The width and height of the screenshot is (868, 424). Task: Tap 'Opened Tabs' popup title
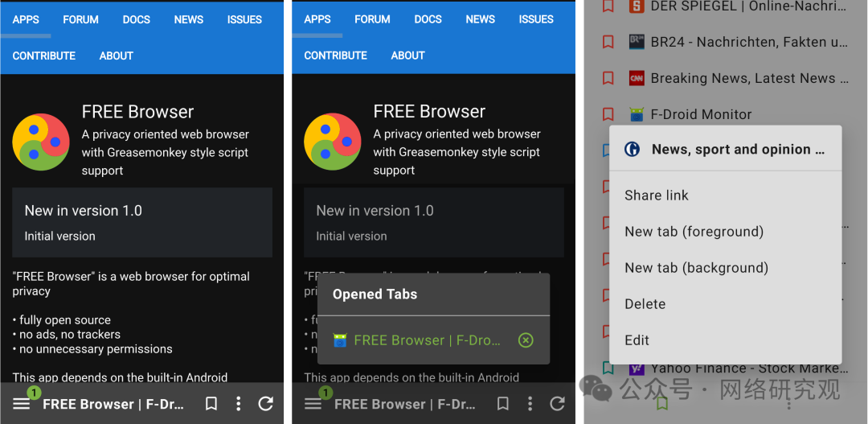[x=375, y=294]
